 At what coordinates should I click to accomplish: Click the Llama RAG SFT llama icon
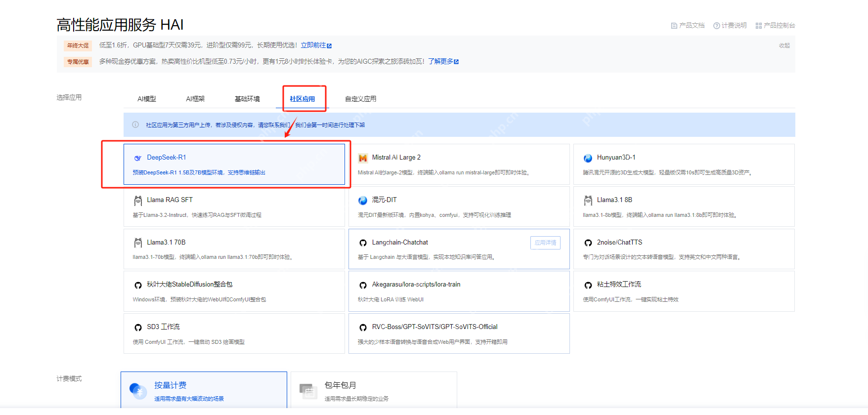click(138, 201)
